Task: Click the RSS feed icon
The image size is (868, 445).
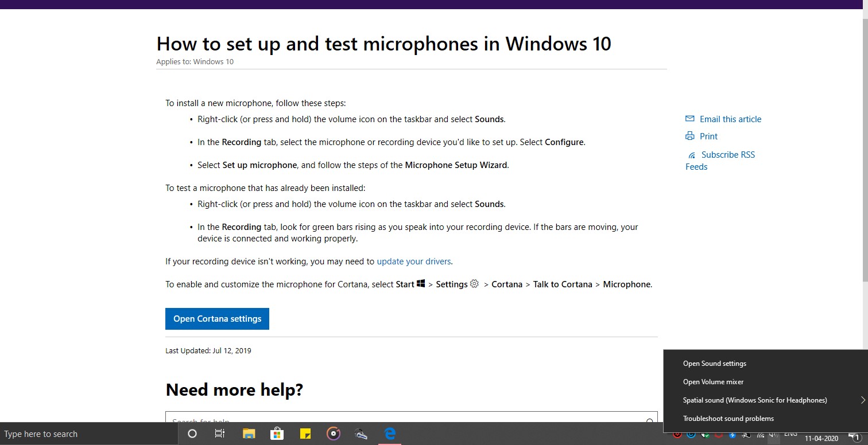Action: (x=691, y=155)
